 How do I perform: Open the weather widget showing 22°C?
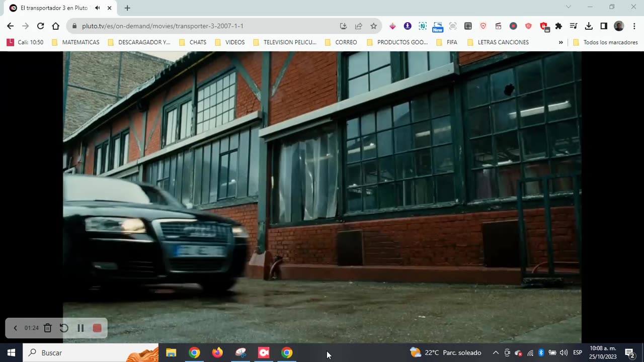pos(446,353)
